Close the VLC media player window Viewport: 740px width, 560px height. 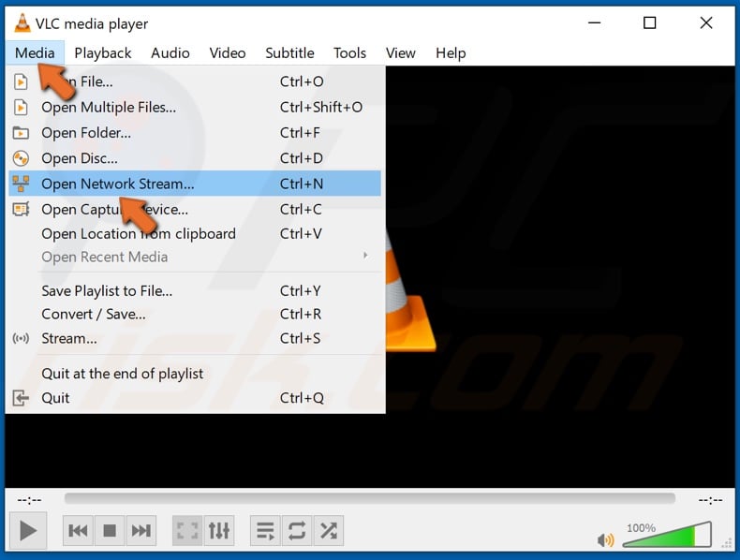706,22
